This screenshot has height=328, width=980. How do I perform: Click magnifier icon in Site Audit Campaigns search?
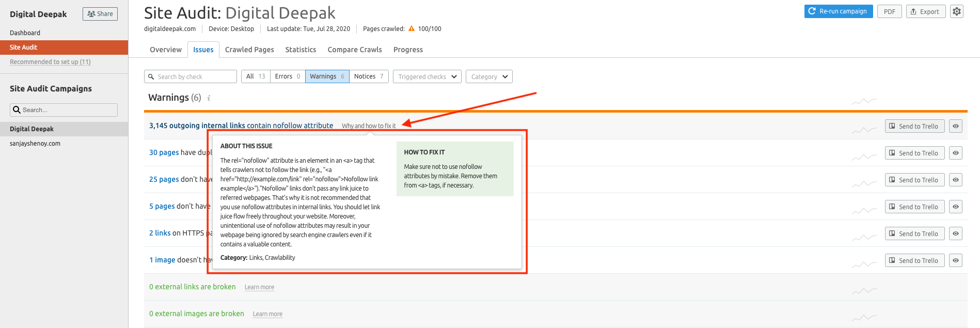tap(17, 110)
